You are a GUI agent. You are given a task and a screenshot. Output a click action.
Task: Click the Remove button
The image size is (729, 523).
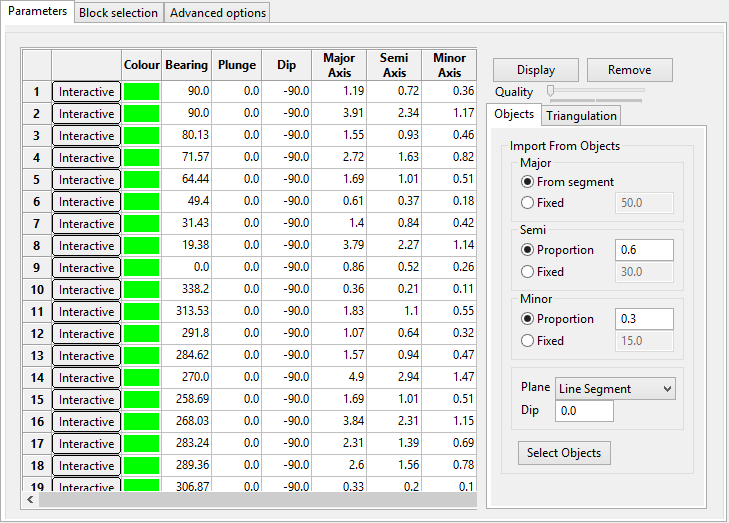pos(629,70)
